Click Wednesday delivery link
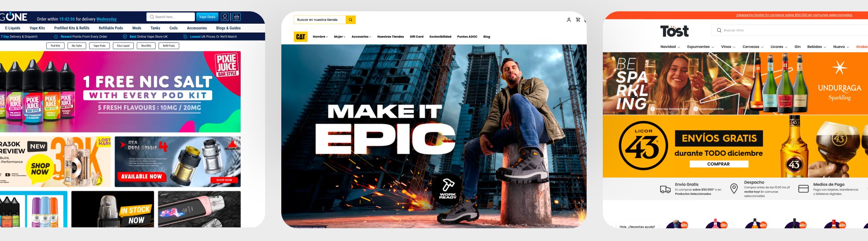868x241 pixels. click(106, 19)
